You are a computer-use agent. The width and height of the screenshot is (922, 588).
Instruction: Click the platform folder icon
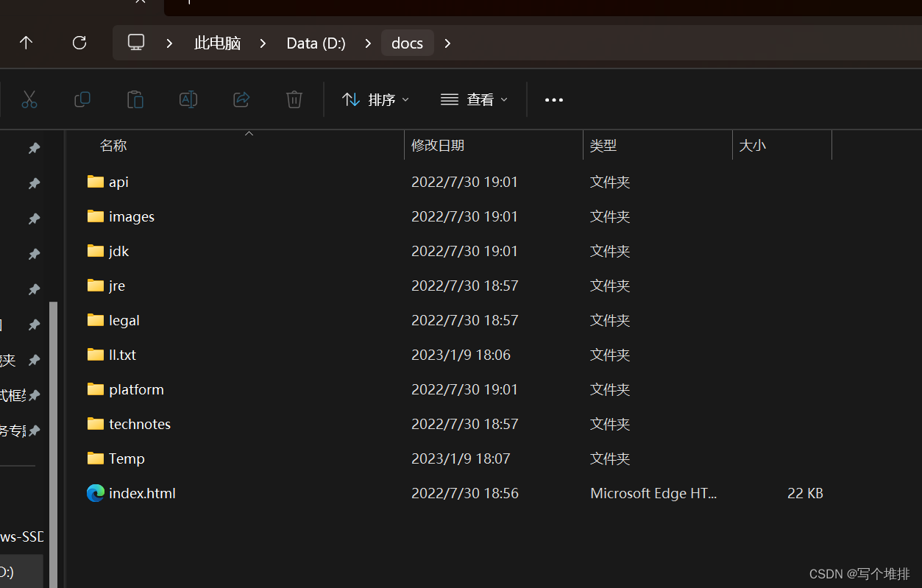point(96,389)
